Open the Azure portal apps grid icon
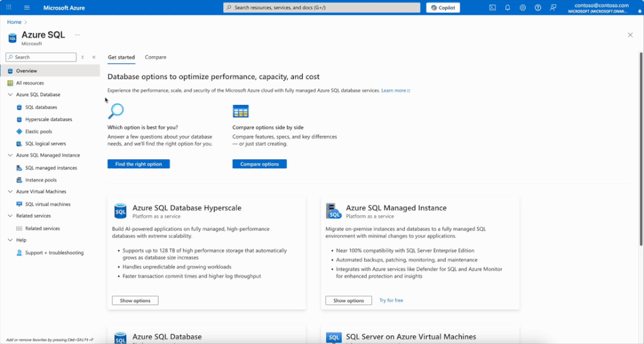Image resolution: width=644 pixels, height=344 pixels. click(8, 7)
